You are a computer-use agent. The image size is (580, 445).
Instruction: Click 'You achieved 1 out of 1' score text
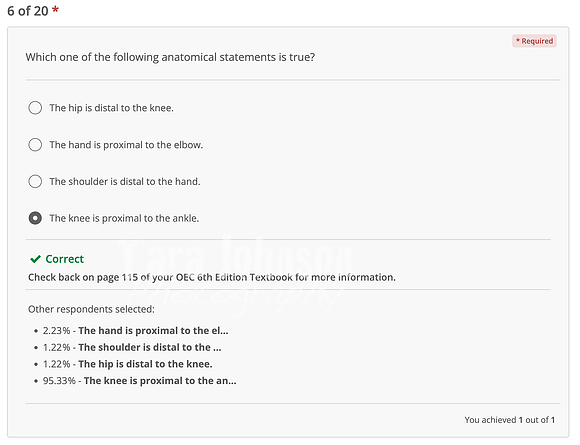click(x=510, y=420)
